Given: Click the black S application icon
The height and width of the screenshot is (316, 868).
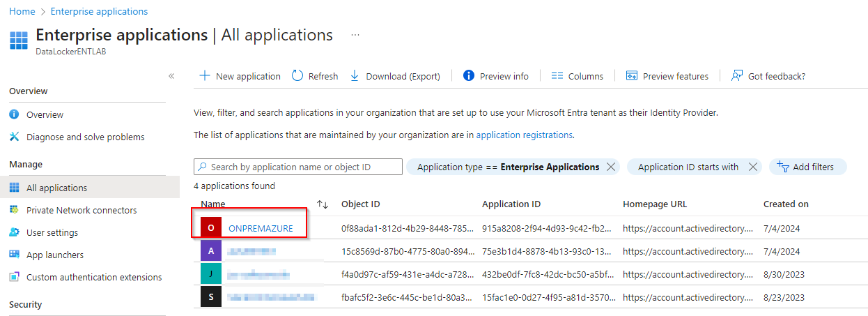Looking at the screenshot, I should [x=211, y=297].
